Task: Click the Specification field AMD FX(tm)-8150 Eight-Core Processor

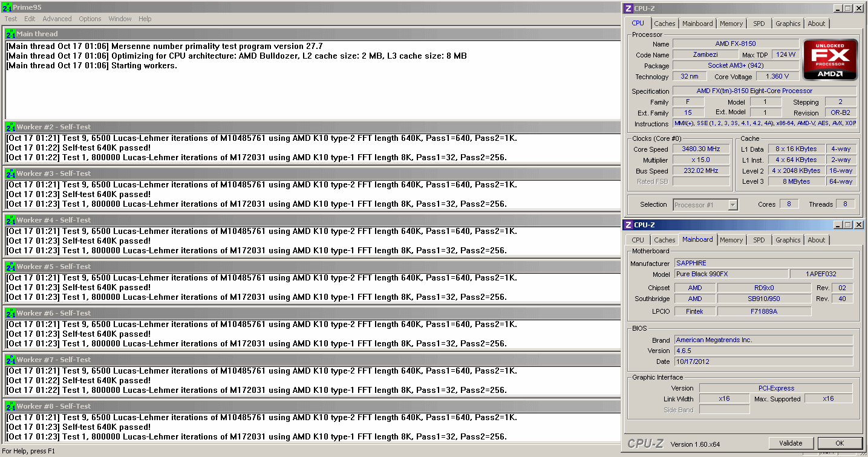Action: pyautogui.click(x=765, y=91)
